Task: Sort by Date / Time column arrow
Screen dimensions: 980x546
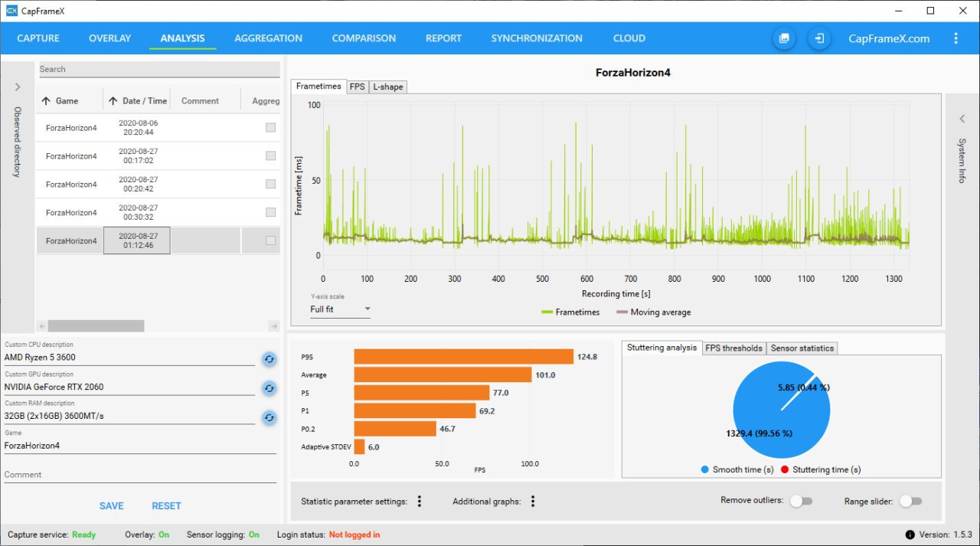Action: [x=113, y=101]
